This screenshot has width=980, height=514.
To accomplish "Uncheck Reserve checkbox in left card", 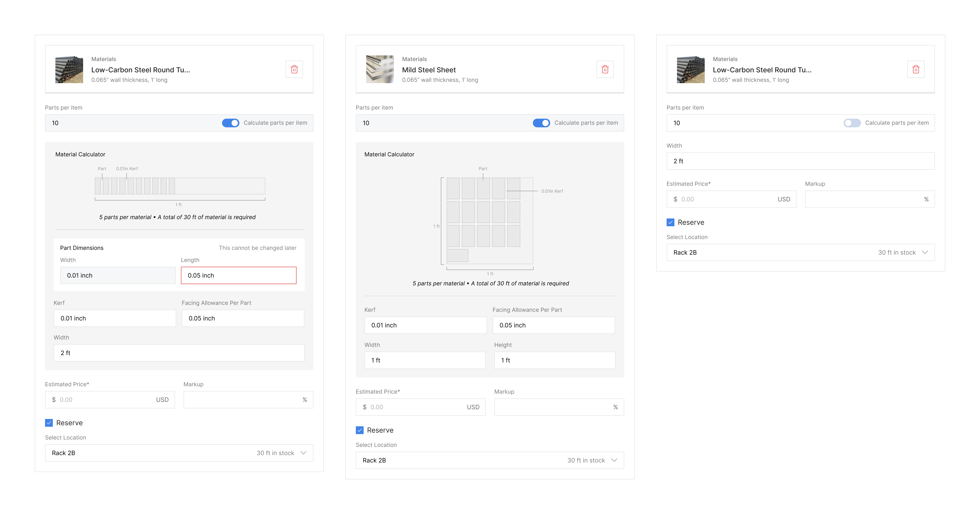I will click(x=49, y=423).
